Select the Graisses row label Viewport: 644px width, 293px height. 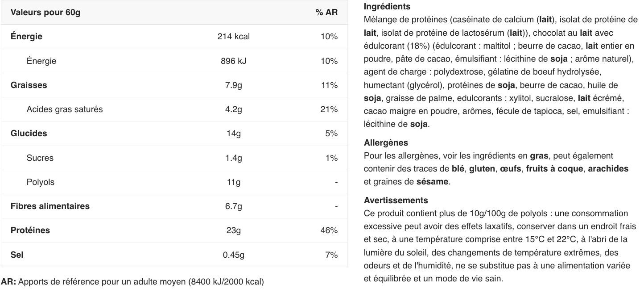(x=29, y=85)
